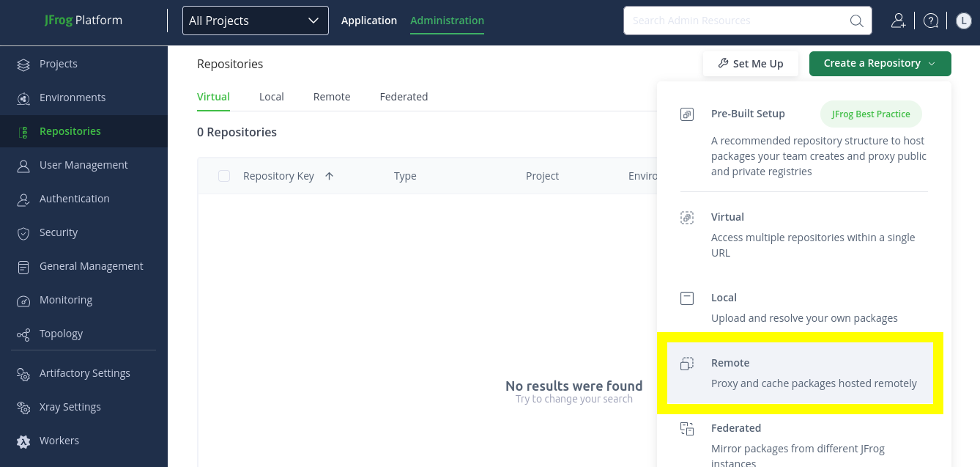The image size is (980, 467).
Task: Select the Xray Settings icon
Action: (23, 406)
